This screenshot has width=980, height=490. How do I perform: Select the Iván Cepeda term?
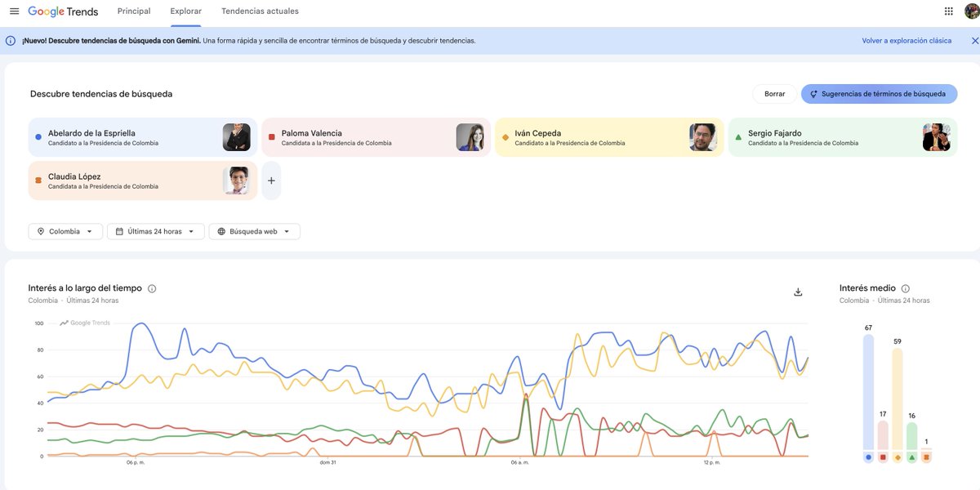coord(609,137)
